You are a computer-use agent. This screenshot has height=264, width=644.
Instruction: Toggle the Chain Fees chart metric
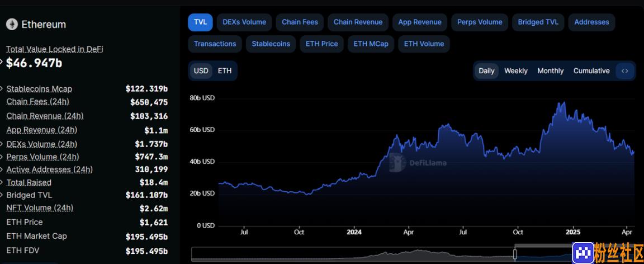pyautogui.click(x=300, y=22)
